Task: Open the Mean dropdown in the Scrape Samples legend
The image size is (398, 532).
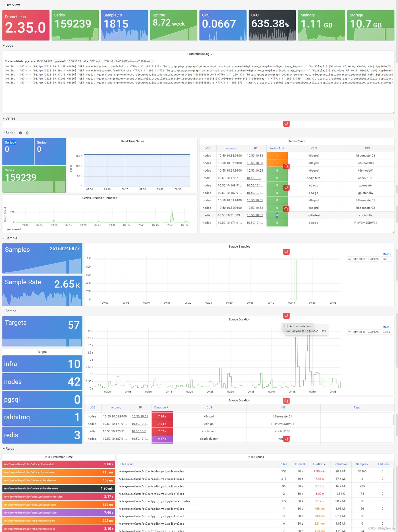Action: (x=387, y=254)
